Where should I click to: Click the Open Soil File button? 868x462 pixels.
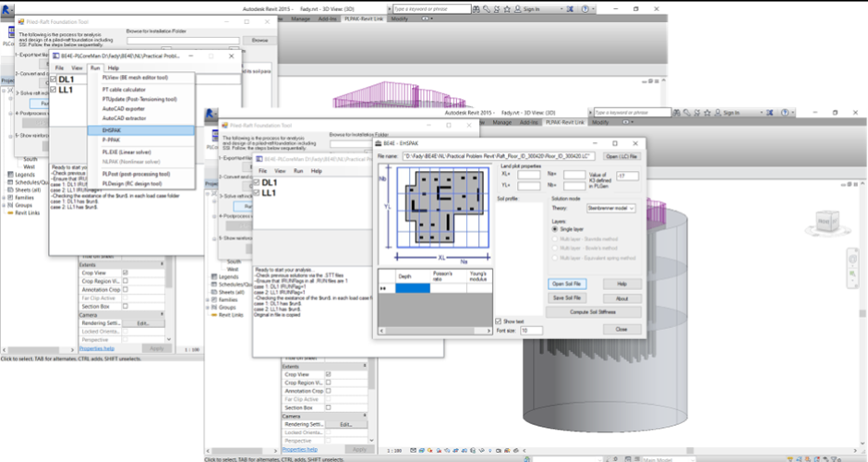(567, 285)
